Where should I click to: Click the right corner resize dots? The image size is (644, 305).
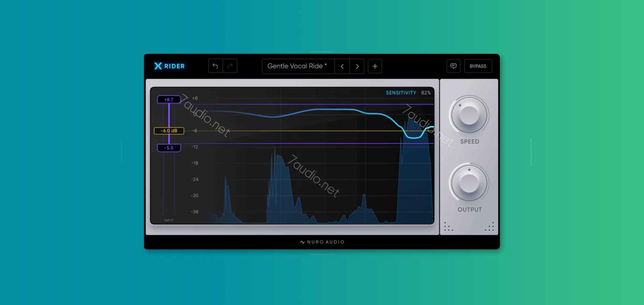[489, 227]
